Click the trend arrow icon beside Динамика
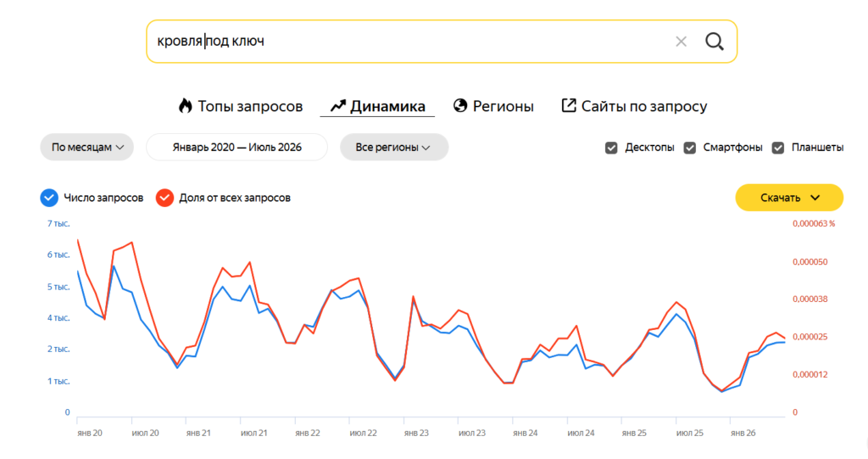The image size is (868, 459). point(338,105)
